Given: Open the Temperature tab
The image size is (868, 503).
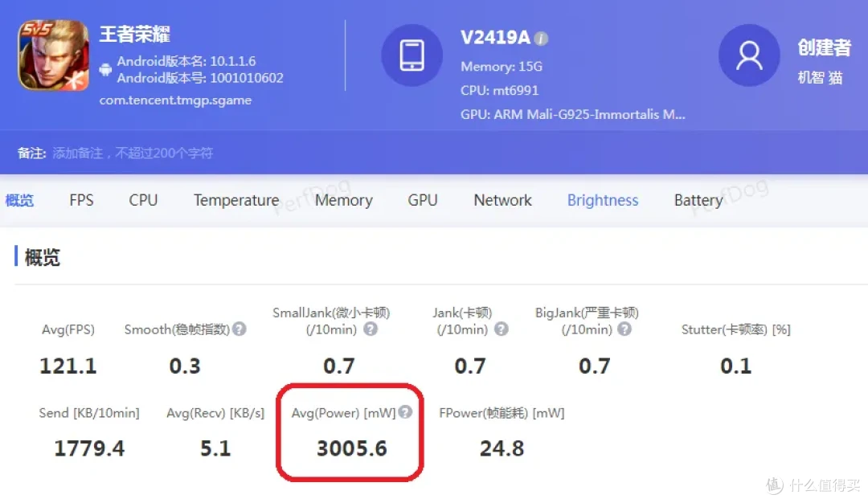Looking at the screenshot, I should click(x=235, y=200).
